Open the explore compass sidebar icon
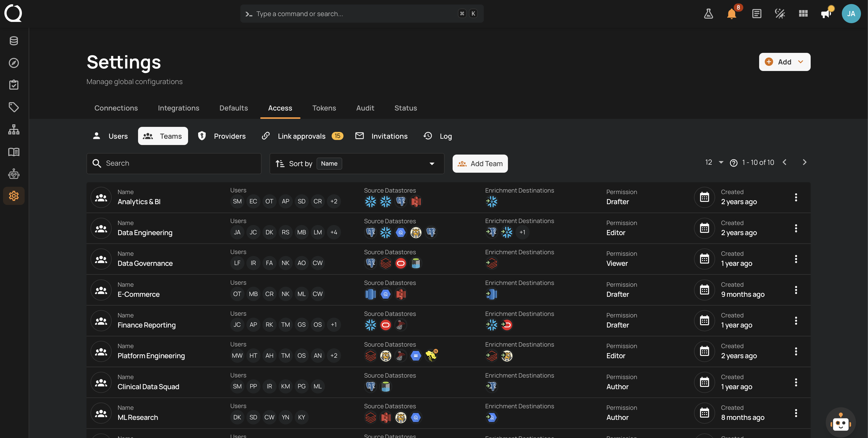 coord(14,63)
